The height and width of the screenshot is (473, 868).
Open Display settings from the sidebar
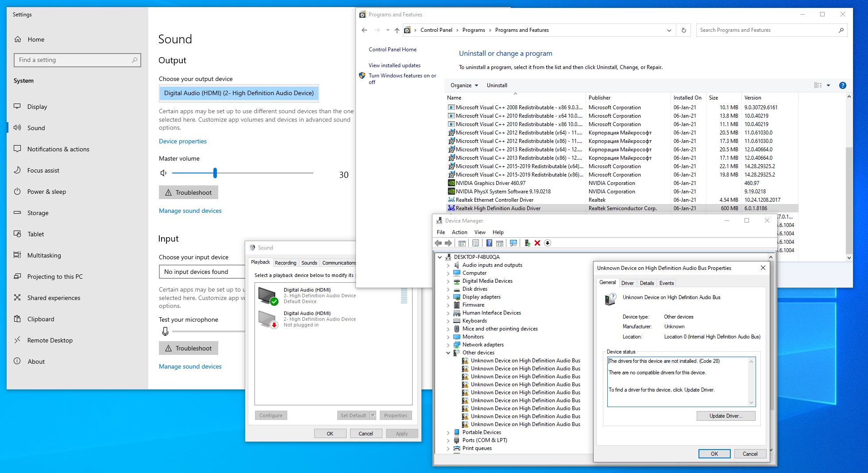37,107
